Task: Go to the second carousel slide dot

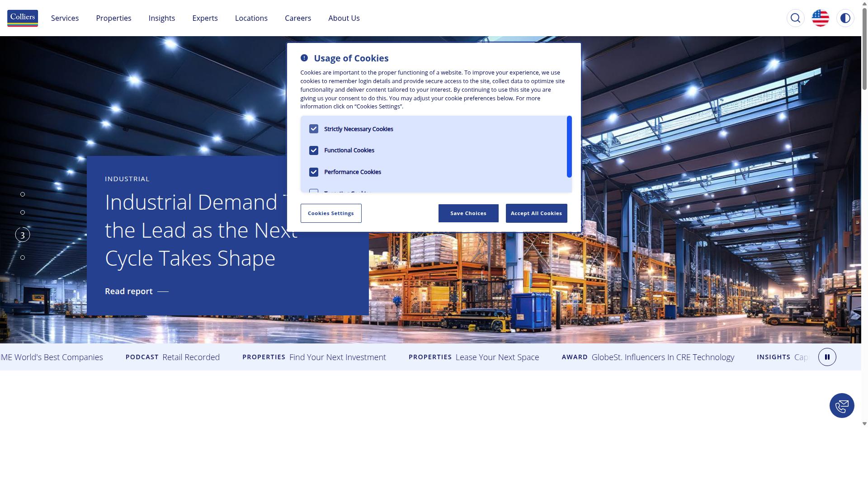Action: click(23, 212)
